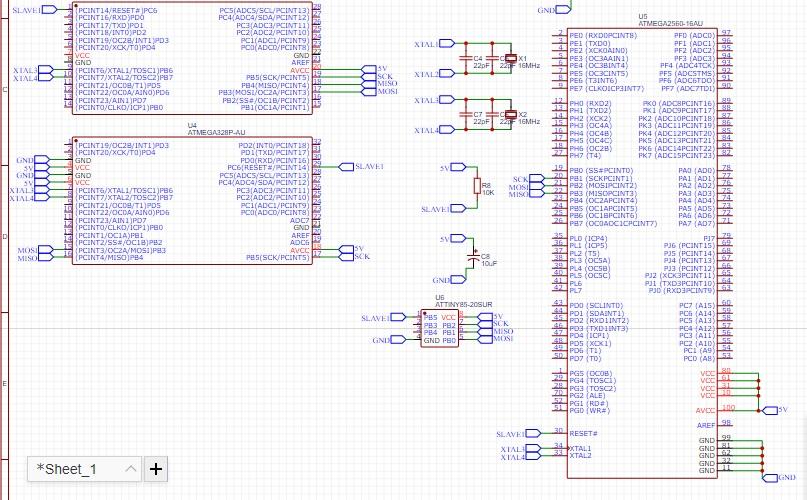
Task: Click pin text PF0 (ADC0) on U5
Action: point(694,36)
